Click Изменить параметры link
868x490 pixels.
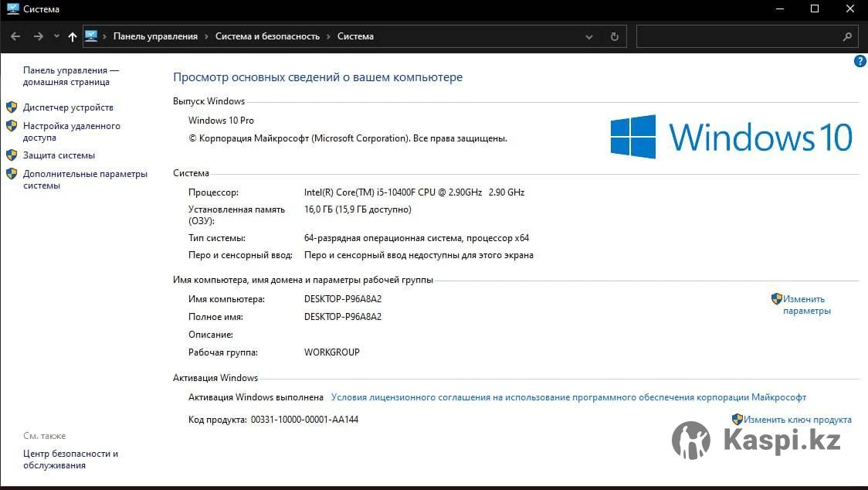point(806,305)
